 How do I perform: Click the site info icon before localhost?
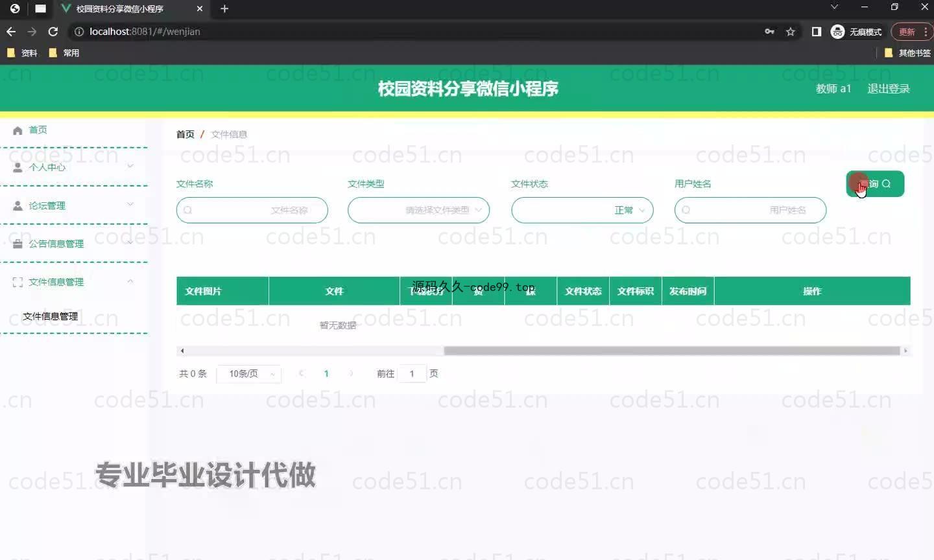click(x=79, y=31)
